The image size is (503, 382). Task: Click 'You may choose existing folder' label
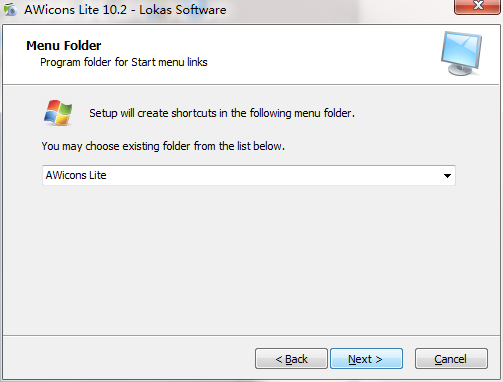click(x=163, y=146)
